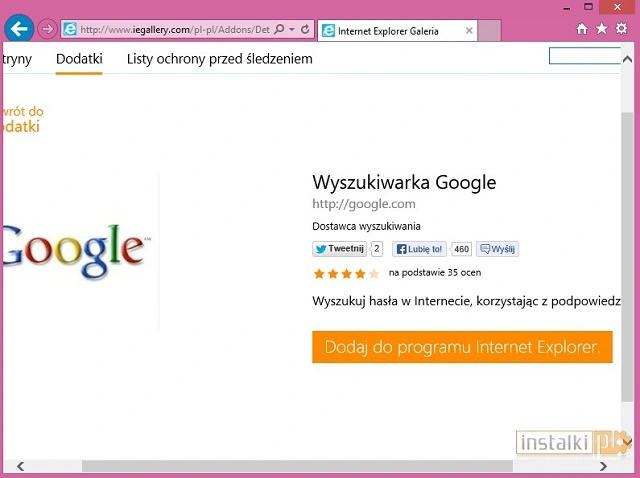Screen dimensions: 640x478
Task: Open a new tab with blank tab button
Action: pos(489,31)
